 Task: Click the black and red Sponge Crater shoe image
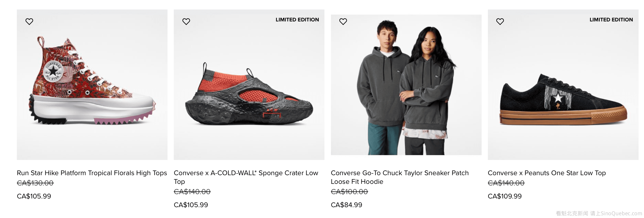click(249, 95)
